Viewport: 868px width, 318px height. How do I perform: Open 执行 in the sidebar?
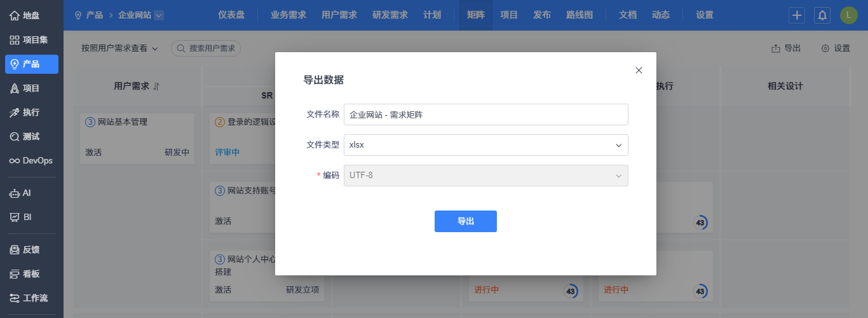31,113
